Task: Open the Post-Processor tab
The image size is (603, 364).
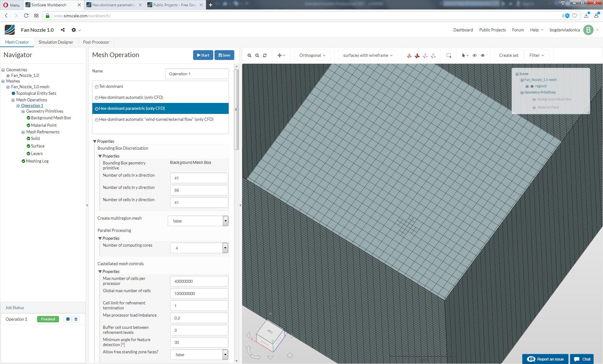Action: click(x=96, y=42)
